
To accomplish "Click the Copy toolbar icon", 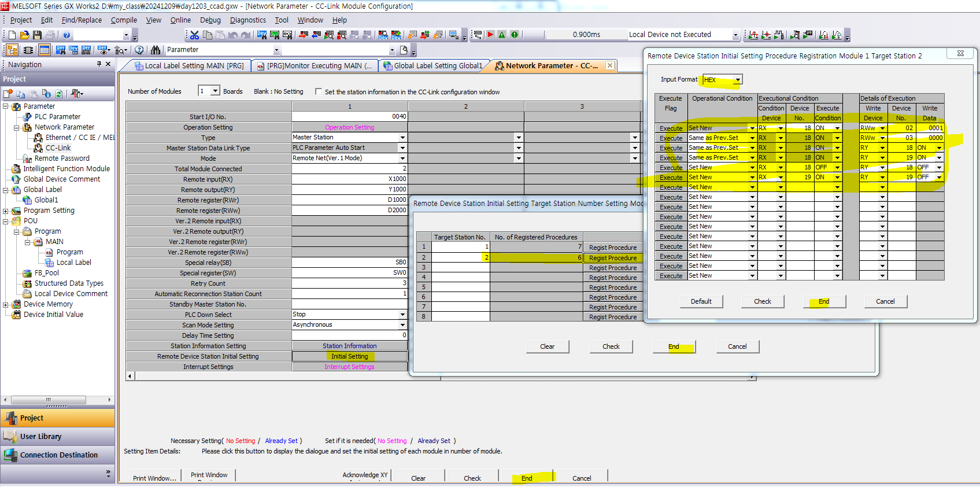I will [208, 35].
